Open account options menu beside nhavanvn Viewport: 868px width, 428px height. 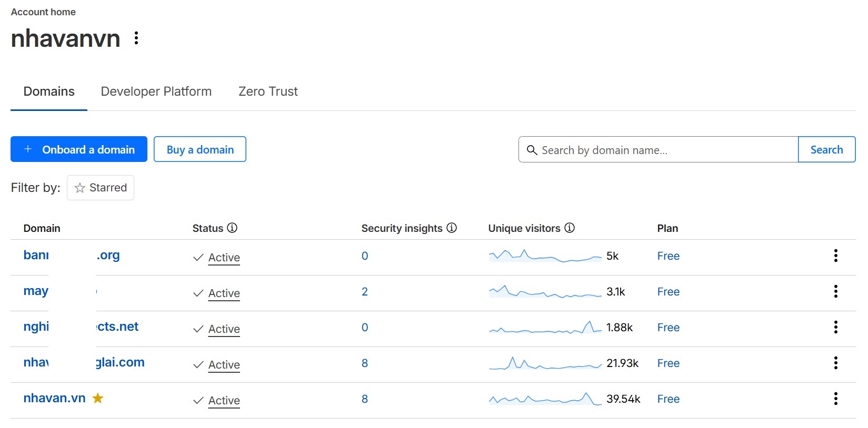[136, 38]
